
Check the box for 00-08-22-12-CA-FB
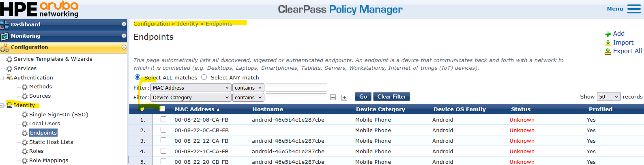pos(163,140)
